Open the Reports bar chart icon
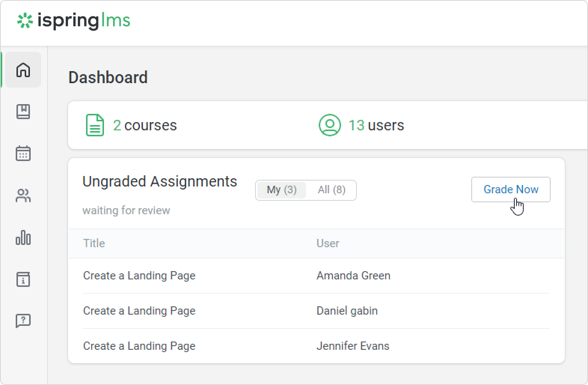 click(23, 237)
